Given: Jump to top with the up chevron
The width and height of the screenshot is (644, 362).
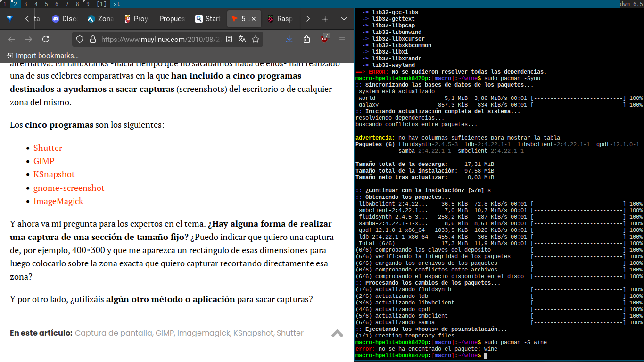Looking at the screenshot, I should coord(337,333).
